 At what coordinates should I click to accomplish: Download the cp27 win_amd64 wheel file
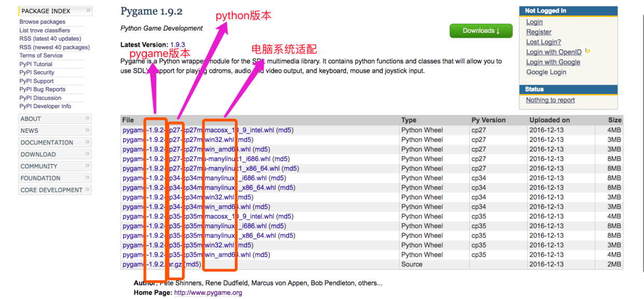click(187, 149)
